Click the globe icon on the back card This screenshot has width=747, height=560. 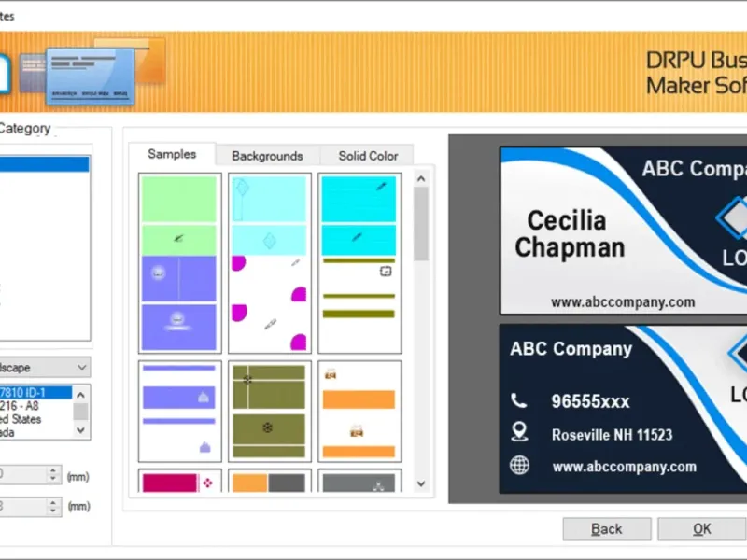pos(519,465)
